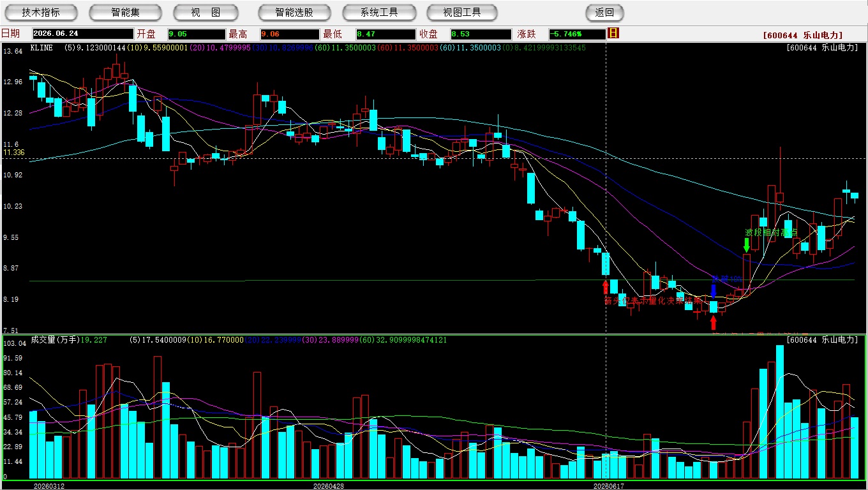
Task: Open the 智能选股 stock picker
Action: click(294, 12)
